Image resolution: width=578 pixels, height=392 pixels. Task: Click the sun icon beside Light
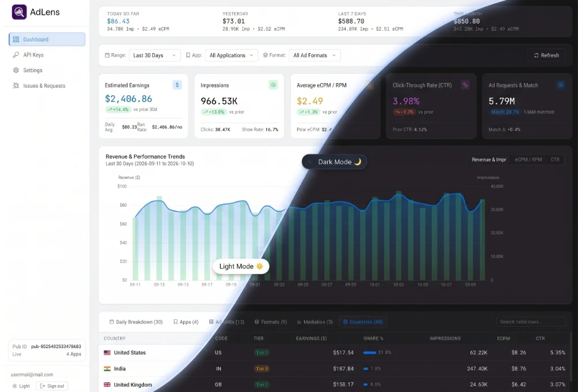[15, 386]
